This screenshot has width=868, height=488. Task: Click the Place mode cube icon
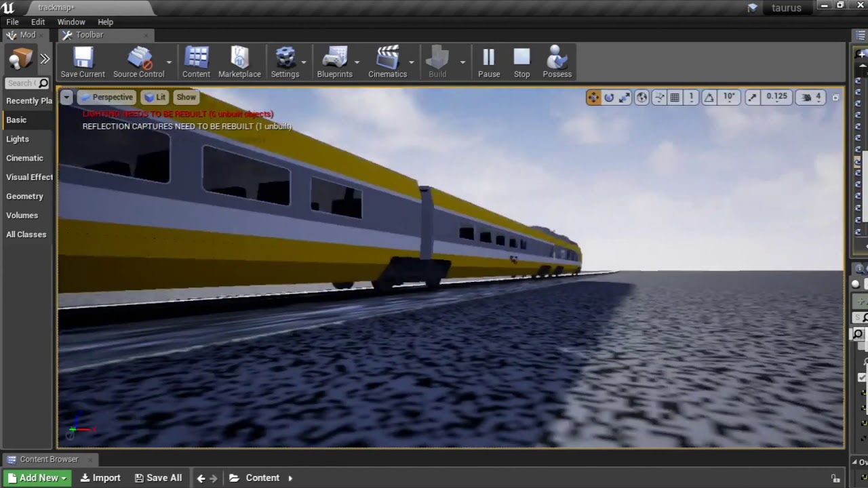click(x=20, y=60)
